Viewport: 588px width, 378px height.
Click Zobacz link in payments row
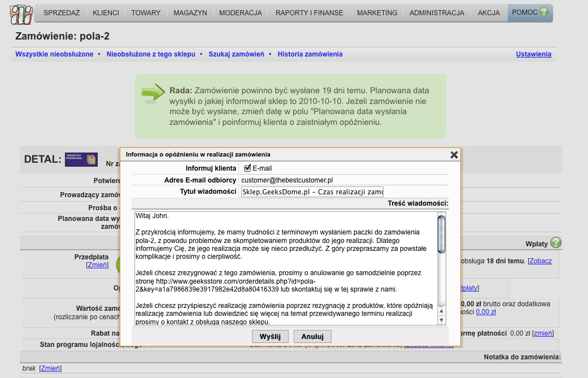click(541, 261)
